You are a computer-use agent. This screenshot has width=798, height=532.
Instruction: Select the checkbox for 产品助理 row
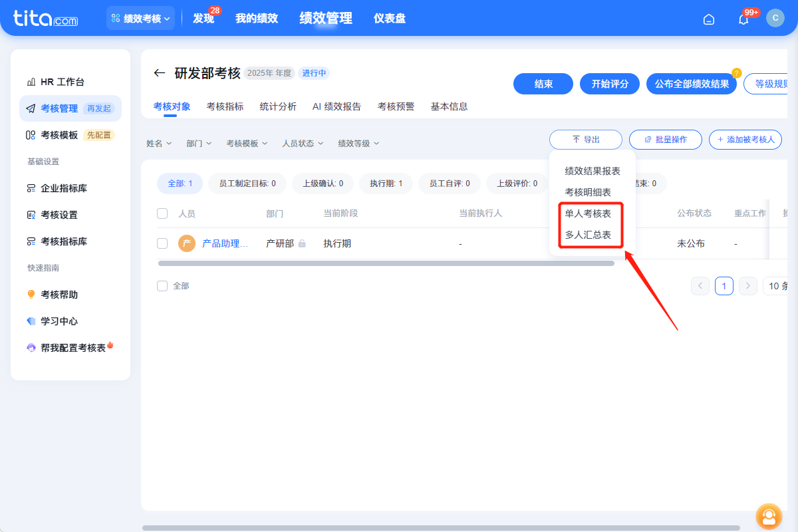pyautogui.click(x=162, y=243)
